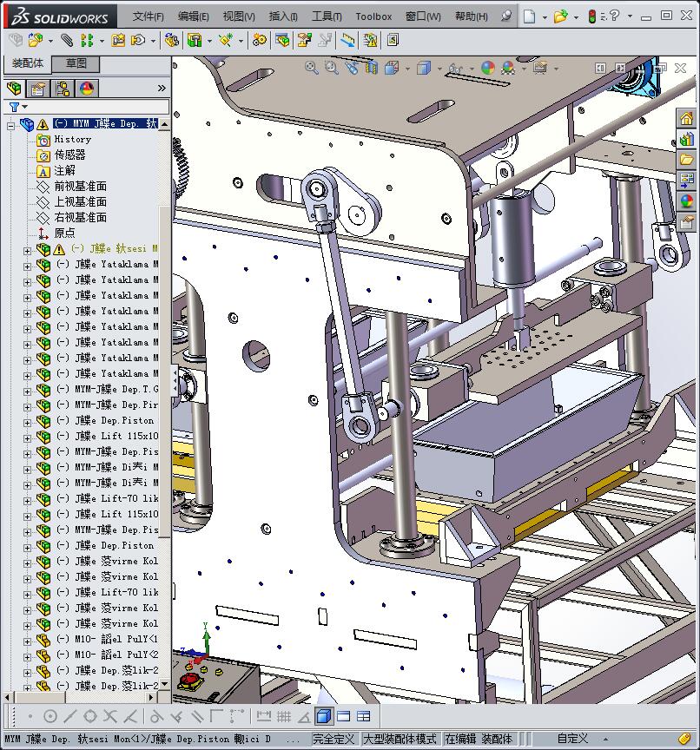Open the Linear Pattern dropdown arrow
This screenshot has height=750, width=700.
tap(102, 41)
